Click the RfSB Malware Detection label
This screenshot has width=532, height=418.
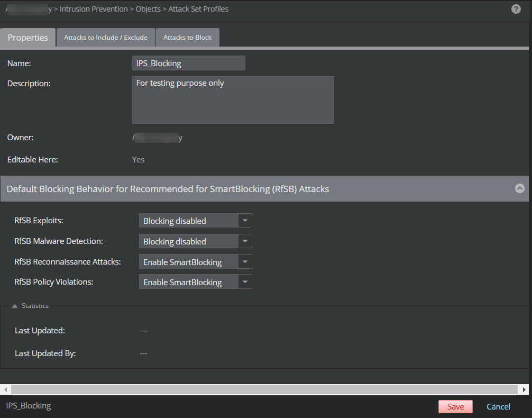click(x=59, y=241)
